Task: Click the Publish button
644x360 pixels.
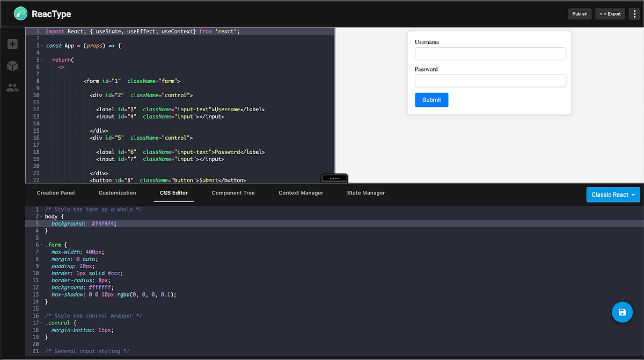Action: tap(580, 13)
